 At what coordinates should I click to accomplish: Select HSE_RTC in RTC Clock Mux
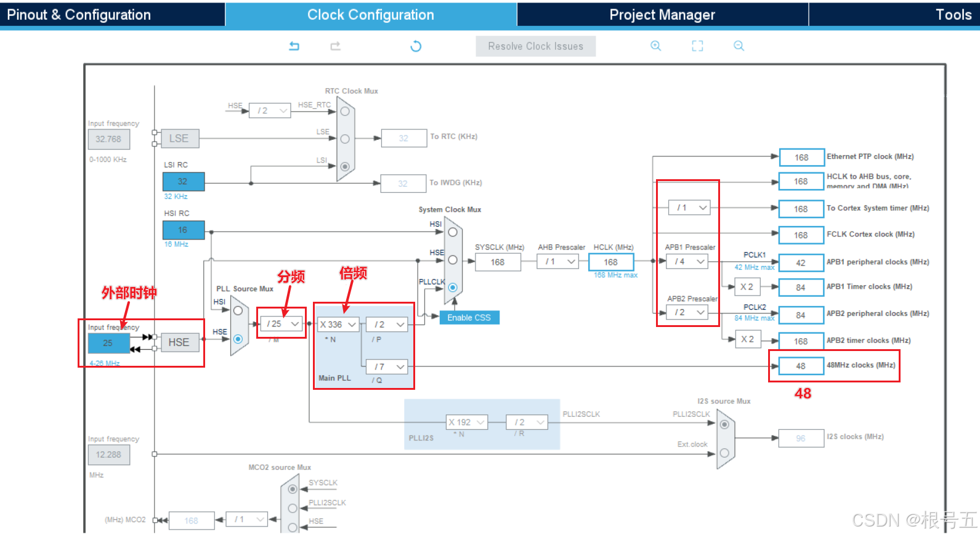point(345,111)
